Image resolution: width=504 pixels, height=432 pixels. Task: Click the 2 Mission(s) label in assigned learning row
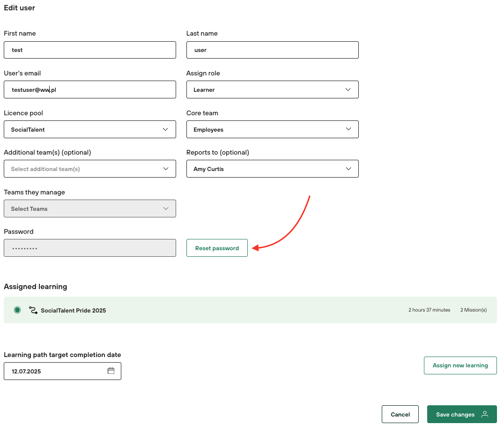point(473,310)
